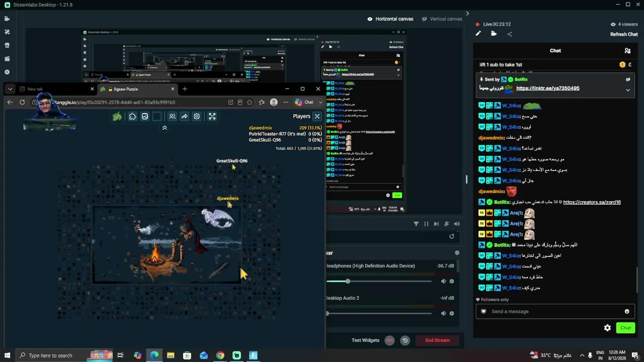Click the filter funnel icon in the media controls
644x362 pixels.
pyautogui.click(x=416, y=224)
